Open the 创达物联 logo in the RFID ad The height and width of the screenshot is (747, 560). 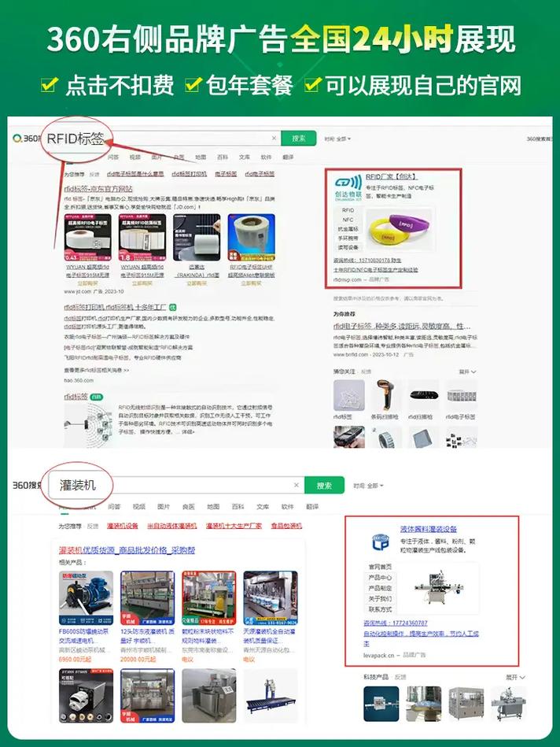(x=348, y=188)
